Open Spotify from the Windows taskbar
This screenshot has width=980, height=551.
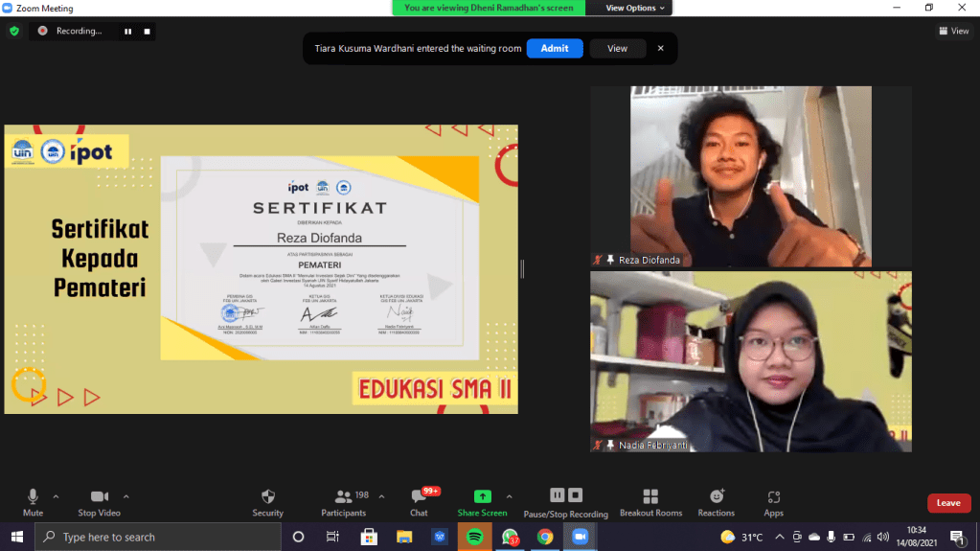tap(474, 537)
